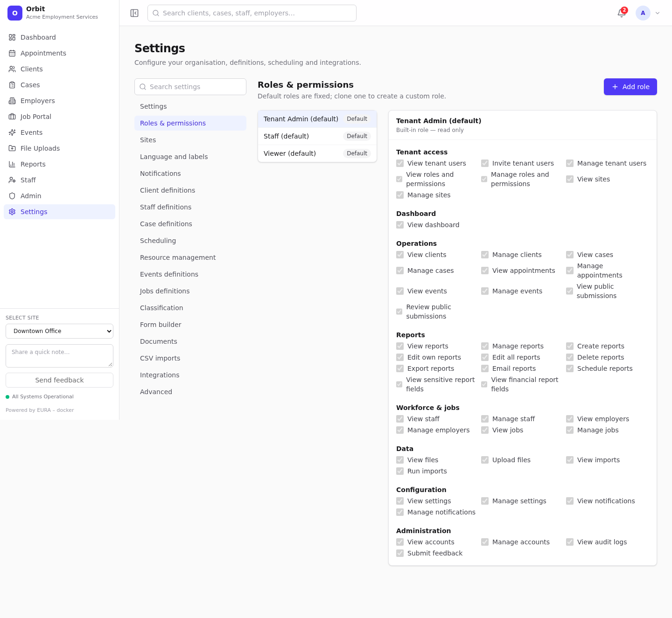Click the Send feedback button
The image size is (672, 618).
[59, 380]
